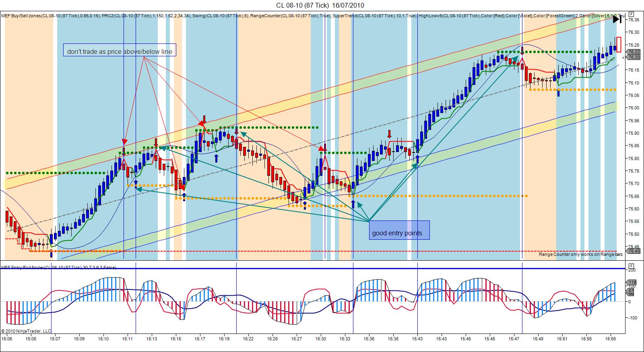This screenshot has height=352, width=644.
Task: Click the 15:27 time axis label
Action: [296, 339]
